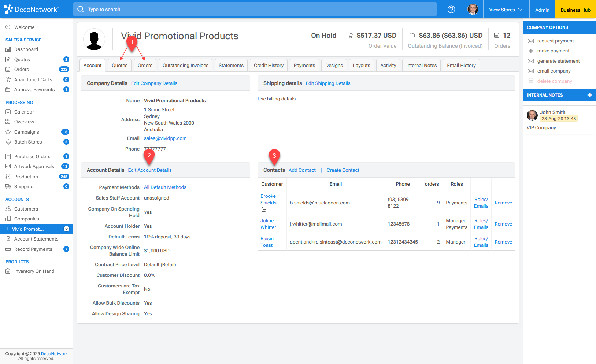Select the Account tab
Viewport: 596px width, 364px height.
pos(92,65)
